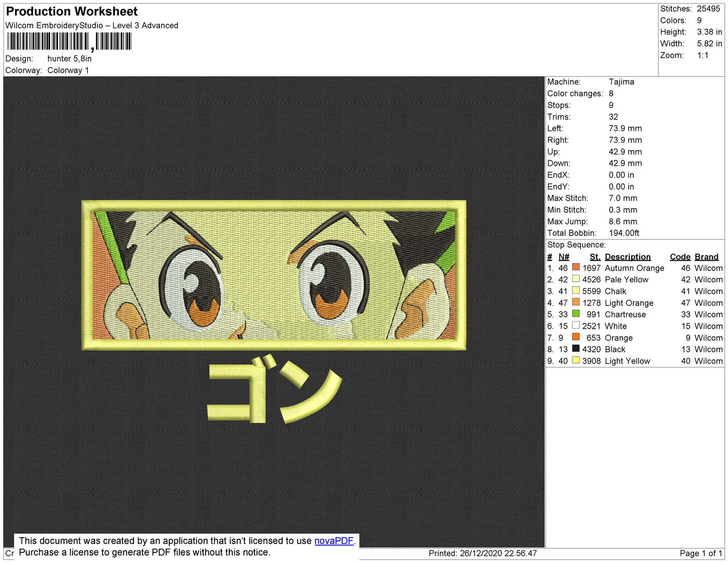Select the Chartreuse color swatch

coord(576,314)
